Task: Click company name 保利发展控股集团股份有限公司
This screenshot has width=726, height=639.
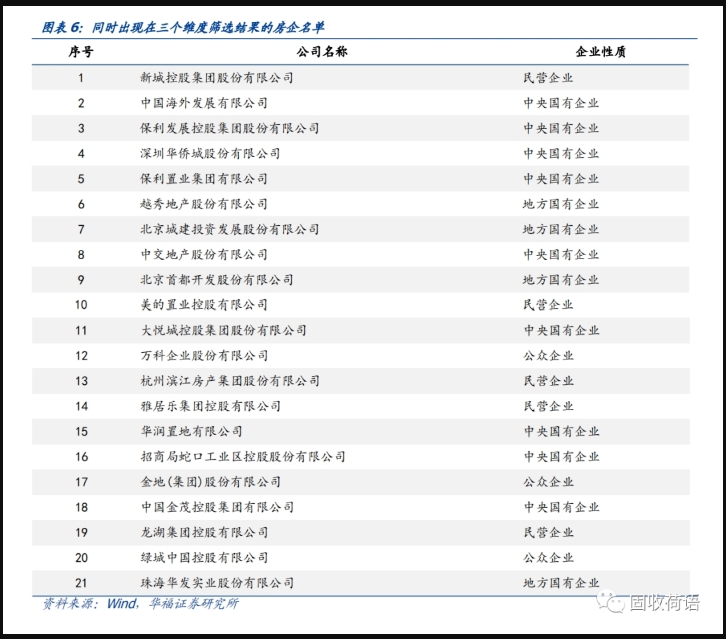Action: coord(230,128)
